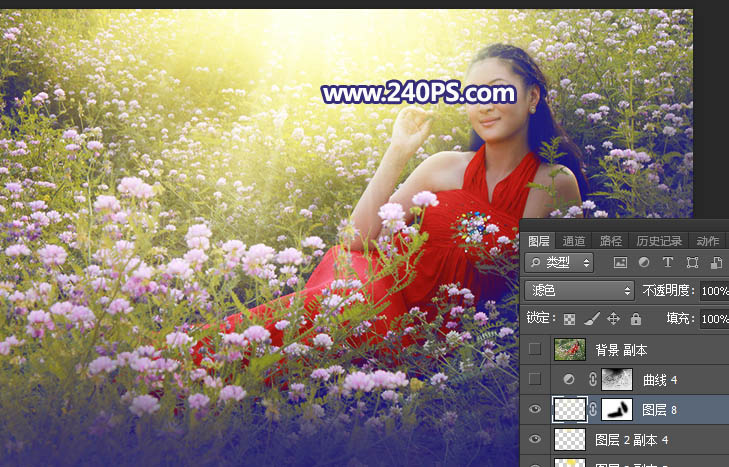The image size is (729, 467).
Task: Click the shape layer filter icon
Action: click(692, 263)
